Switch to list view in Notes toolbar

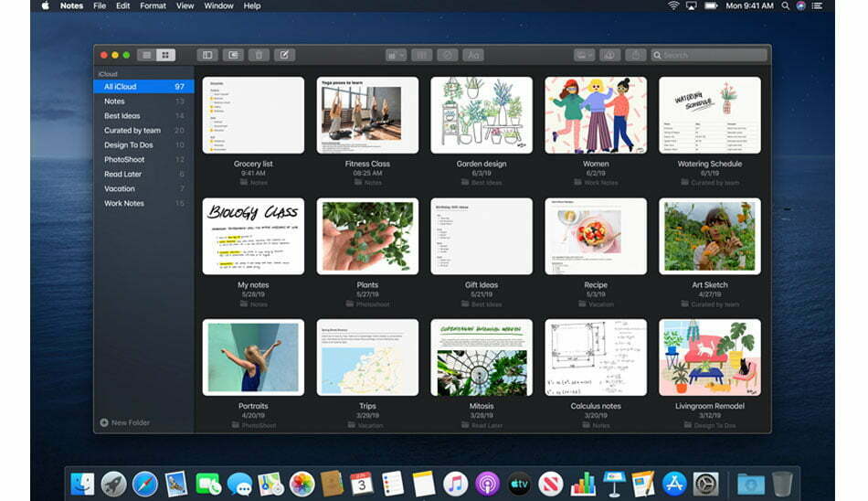(x=147, y=55)
